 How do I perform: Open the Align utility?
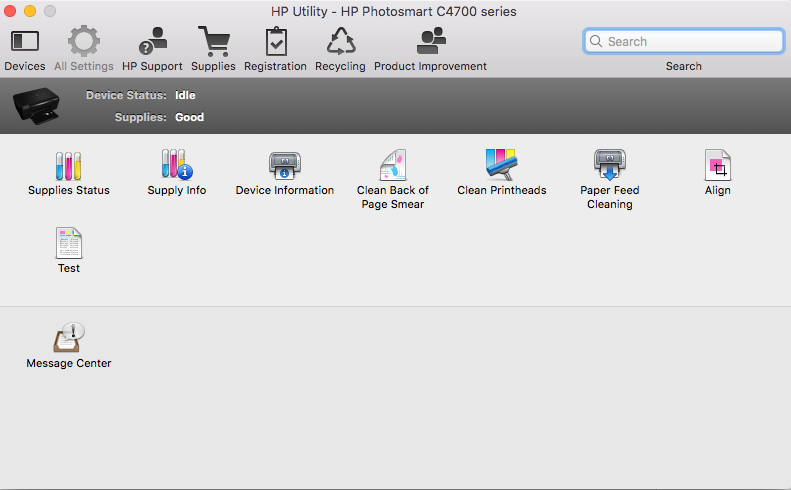click(718, 165)
